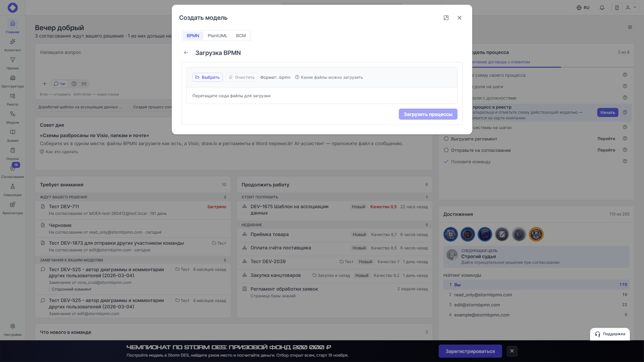Screen dimensions: 644x362
Task: Toggle the Чат mode chip
Action: [x=60, y=84]
